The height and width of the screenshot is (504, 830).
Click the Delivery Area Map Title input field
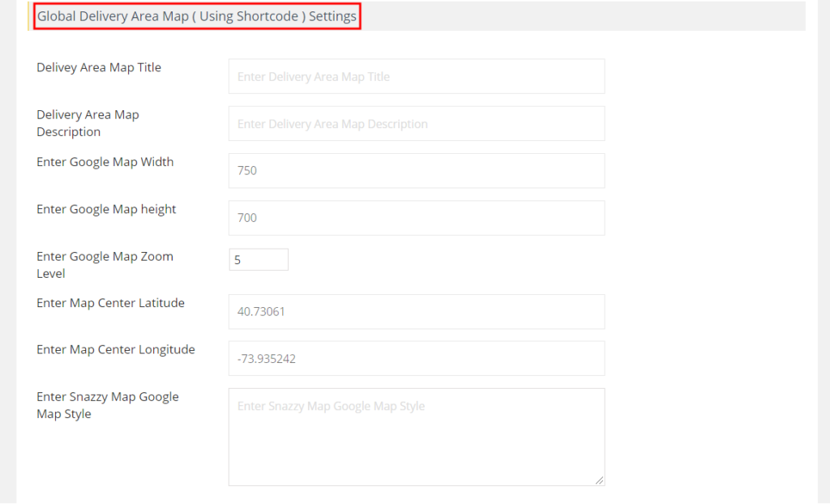416,76
